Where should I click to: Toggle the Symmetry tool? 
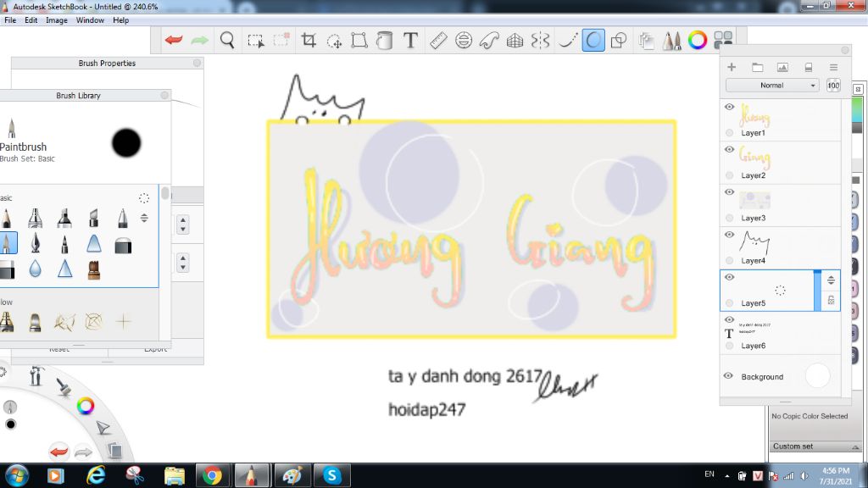540,40
